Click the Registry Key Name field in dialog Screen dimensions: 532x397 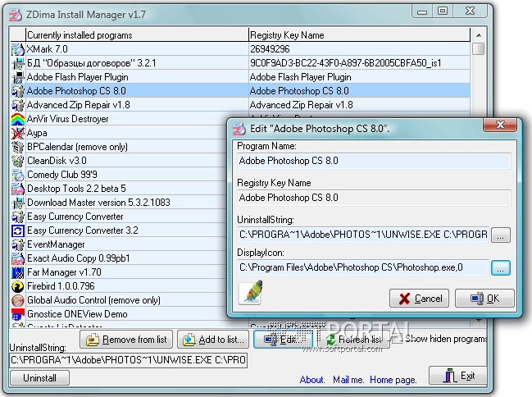pos(374,198)
